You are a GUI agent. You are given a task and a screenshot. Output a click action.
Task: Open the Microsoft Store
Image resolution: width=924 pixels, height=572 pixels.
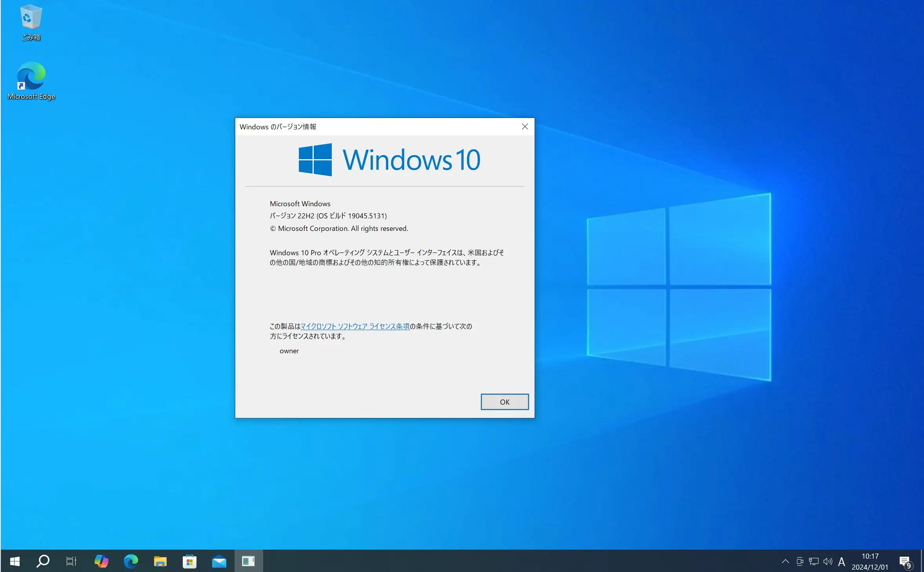pyautogui.click(x=189, y=561)
